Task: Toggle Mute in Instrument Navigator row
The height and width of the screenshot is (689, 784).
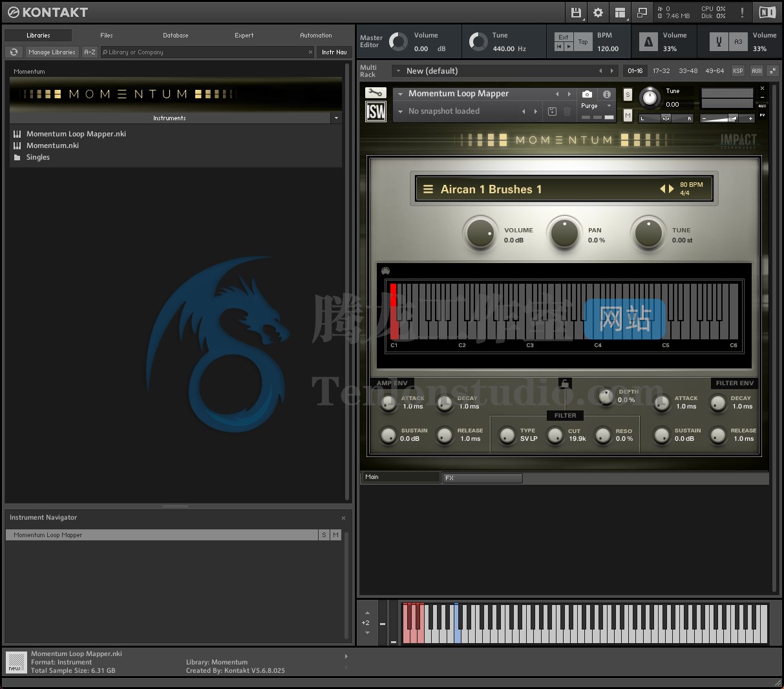Action: coord(335,535)
